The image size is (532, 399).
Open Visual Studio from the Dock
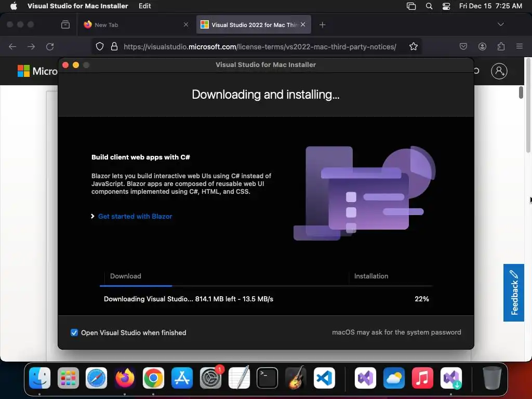coord(365,378)
